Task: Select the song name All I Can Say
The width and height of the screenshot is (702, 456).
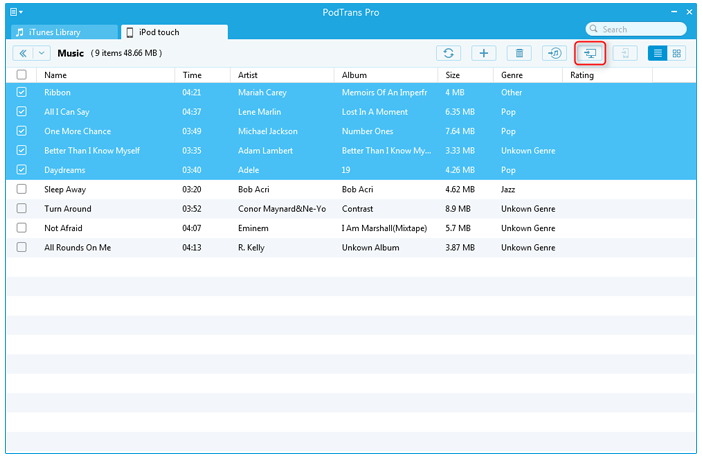Action: 67,112
